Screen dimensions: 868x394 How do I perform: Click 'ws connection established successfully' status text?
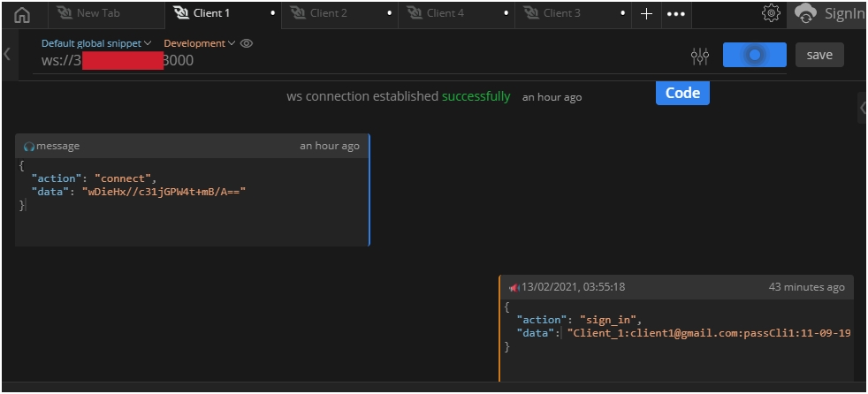click(398, 96)
